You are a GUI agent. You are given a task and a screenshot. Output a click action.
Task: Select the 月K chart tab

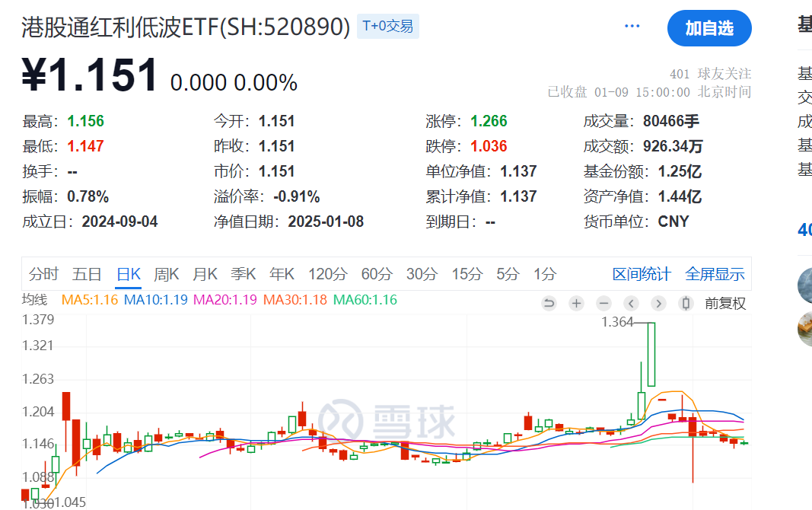[205, 274]
